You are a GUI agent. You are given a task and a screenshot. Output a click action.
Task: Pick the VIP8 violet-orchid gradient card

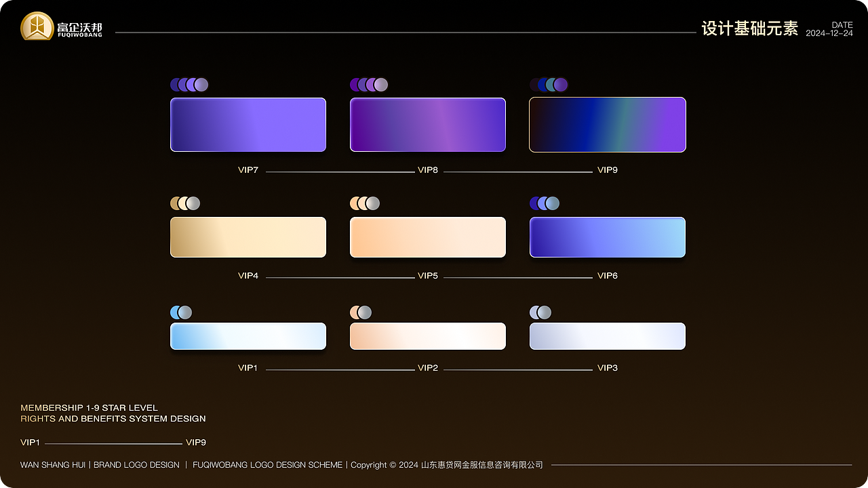click(428, 125)
